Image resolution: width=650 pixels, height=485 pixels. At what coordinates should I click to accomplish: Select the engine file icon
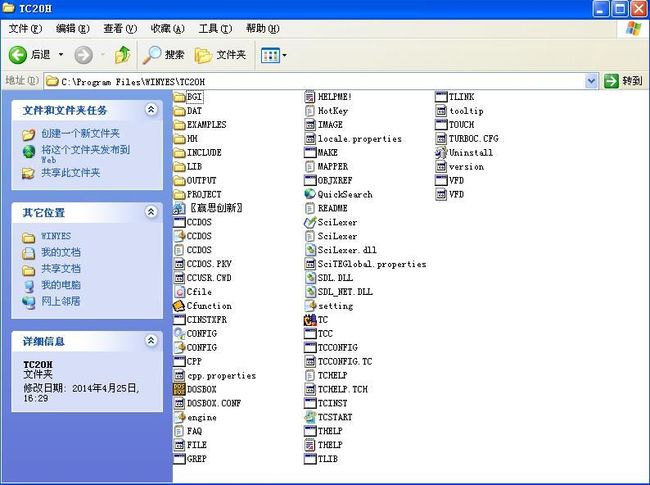(x=179, y=417)
